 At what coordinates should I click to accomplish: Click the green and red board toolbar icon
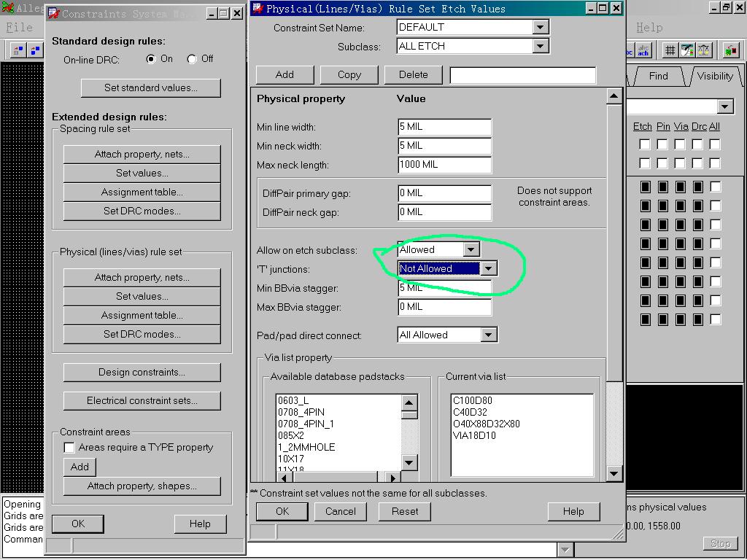click(x=730, y=50)
